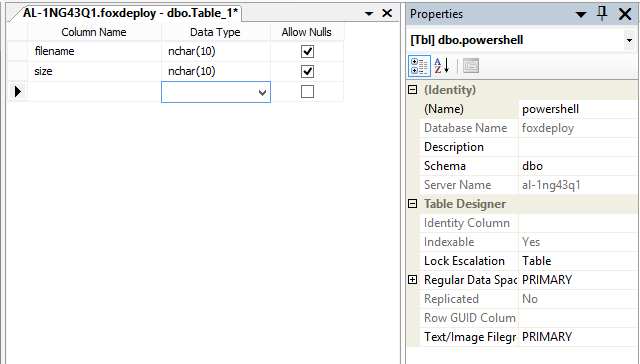Click the Column Name header
The height and width of the screenshot is (364, 640).
pos(94,32)
